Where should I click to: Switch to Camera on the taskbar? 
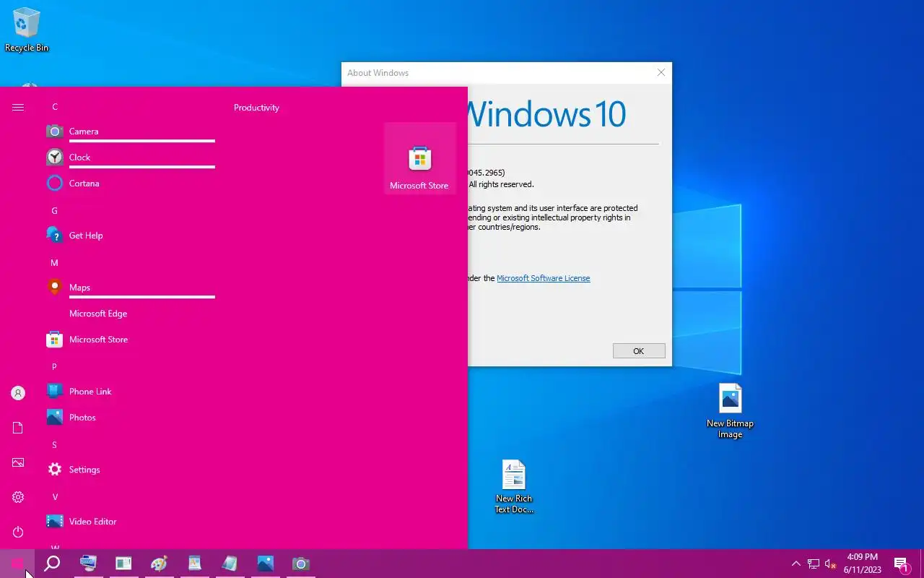click(301, 564)
